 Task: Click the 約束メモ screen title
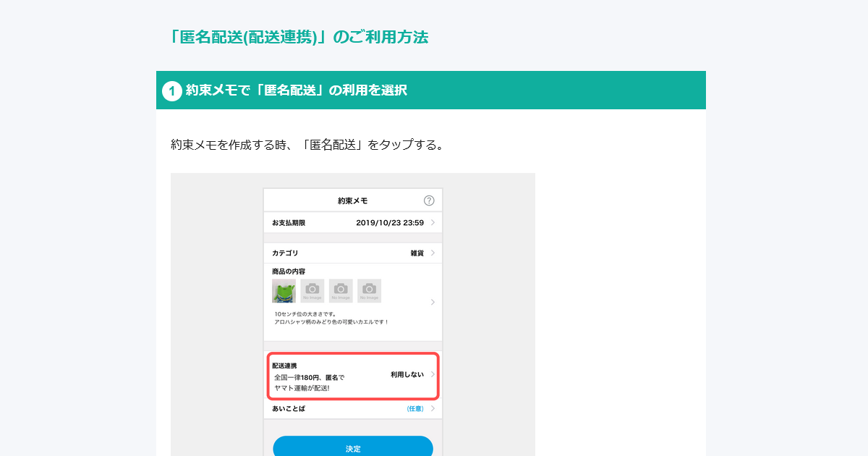tap(353, 199)
